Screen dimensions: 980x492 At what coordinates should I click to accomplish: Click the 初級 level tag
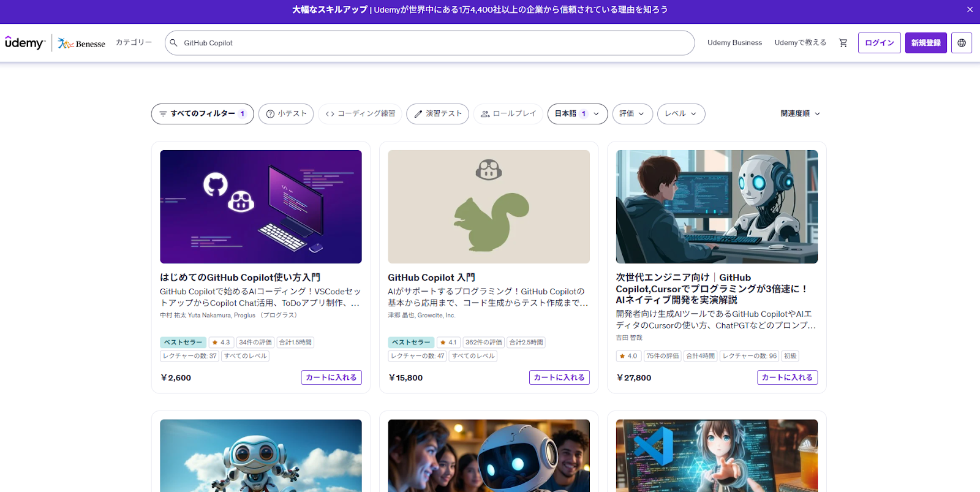tap(790, 356)
